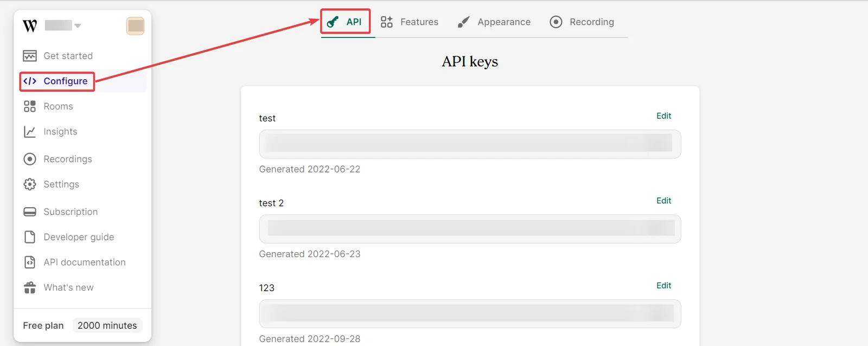
Task: Click the Subscription card icon
Action: pos(30,212)
